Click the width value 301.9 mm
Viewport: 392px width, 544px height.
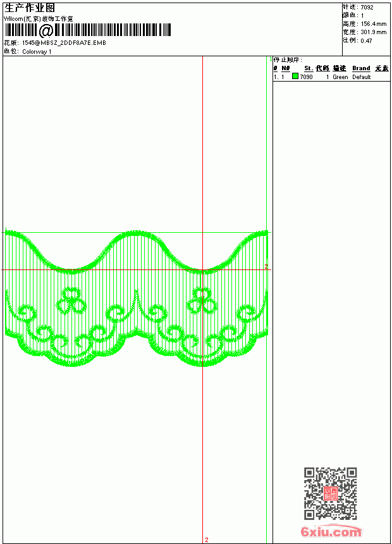point(373,32)
